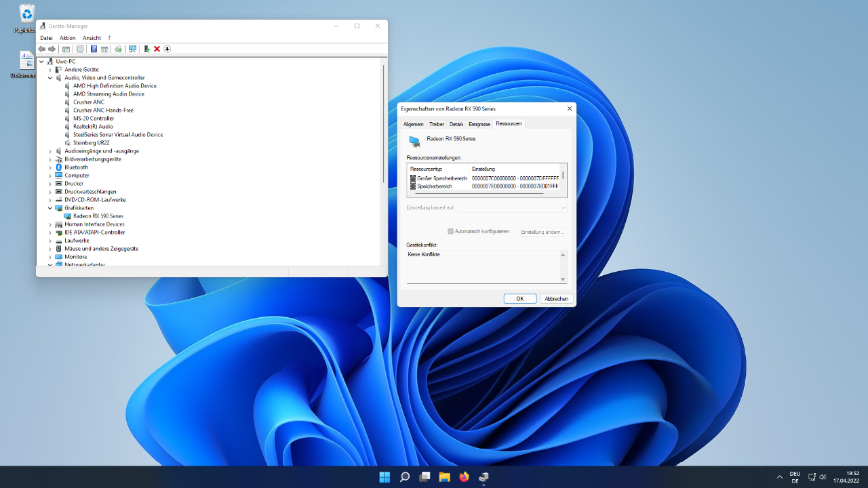Image resolution: width=868 pixels, height=488 pixels.
Task: Collapse the Uwe-PC root node
Action: coord(41,62)
